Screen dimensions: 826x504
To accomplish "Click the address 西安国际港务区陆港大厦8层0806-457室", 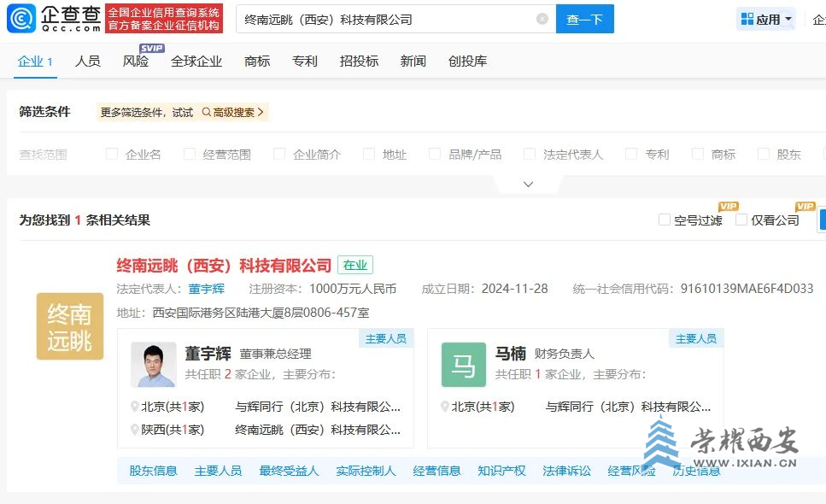I will click(261, 313).
